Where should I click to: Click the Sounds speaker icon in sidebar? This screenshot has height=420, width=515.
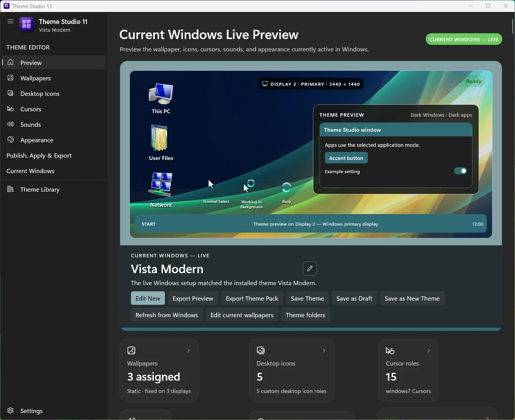tap(11, 124)
